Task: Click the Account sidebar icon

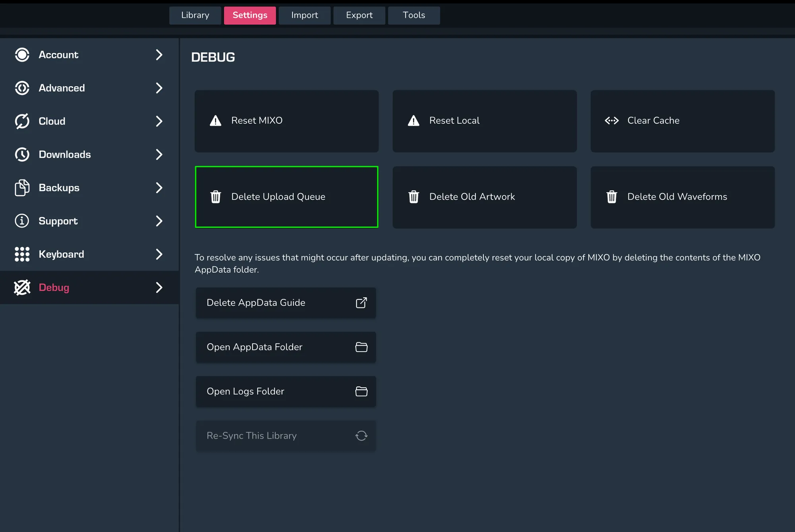Action: (22, 55)
